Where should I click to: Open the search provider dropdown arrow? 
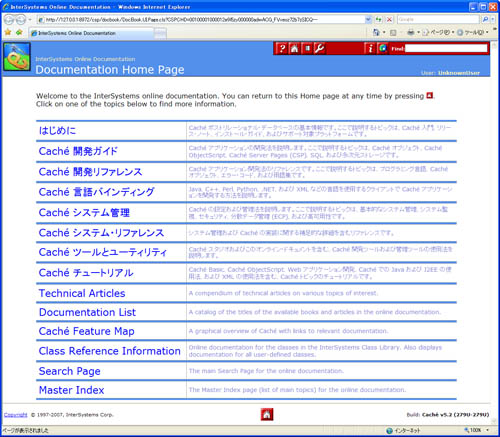click(x=493, y=20)
